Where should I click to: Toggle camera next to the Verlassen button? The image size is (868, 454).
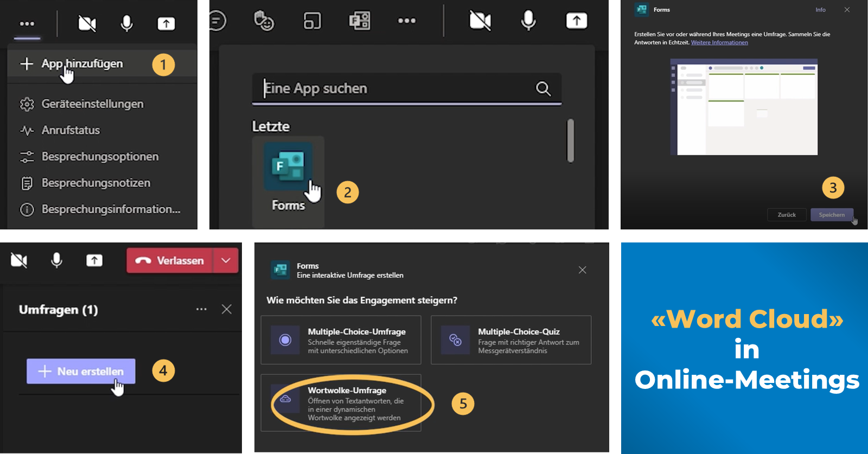click(x=19, y=261)
